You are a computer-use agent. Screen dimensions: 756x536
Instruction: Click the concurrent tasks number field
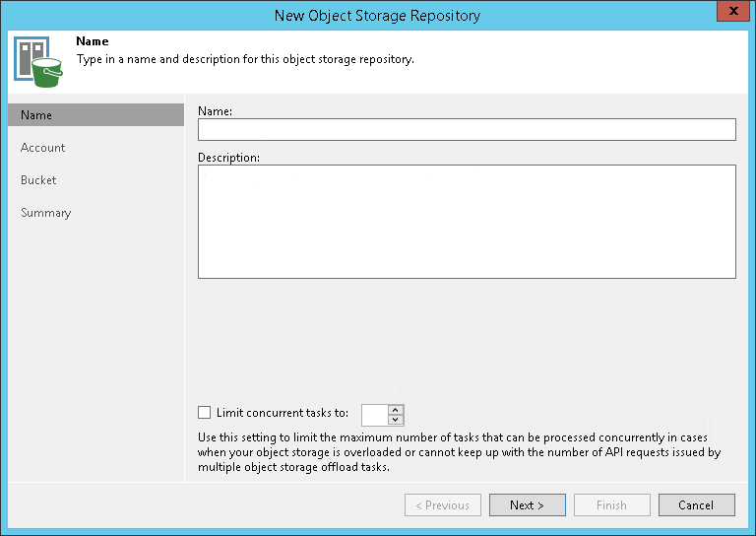374,414
